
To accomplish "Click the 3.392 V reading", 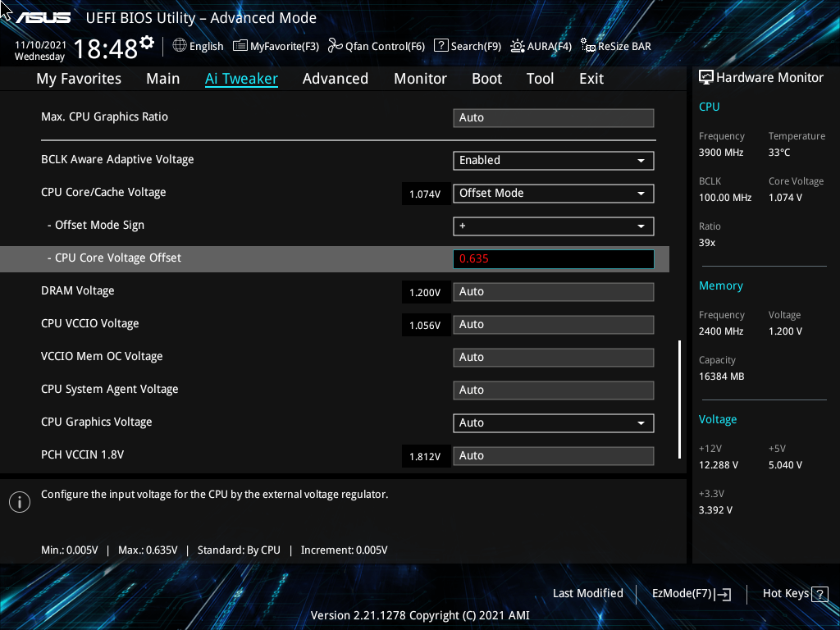I will point(715,510).
